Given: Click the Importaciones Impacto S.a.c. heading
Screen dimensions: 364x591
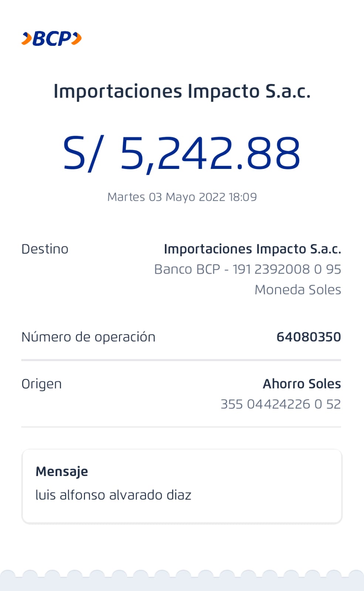Looking at the screenshot, I should [182, 91].
